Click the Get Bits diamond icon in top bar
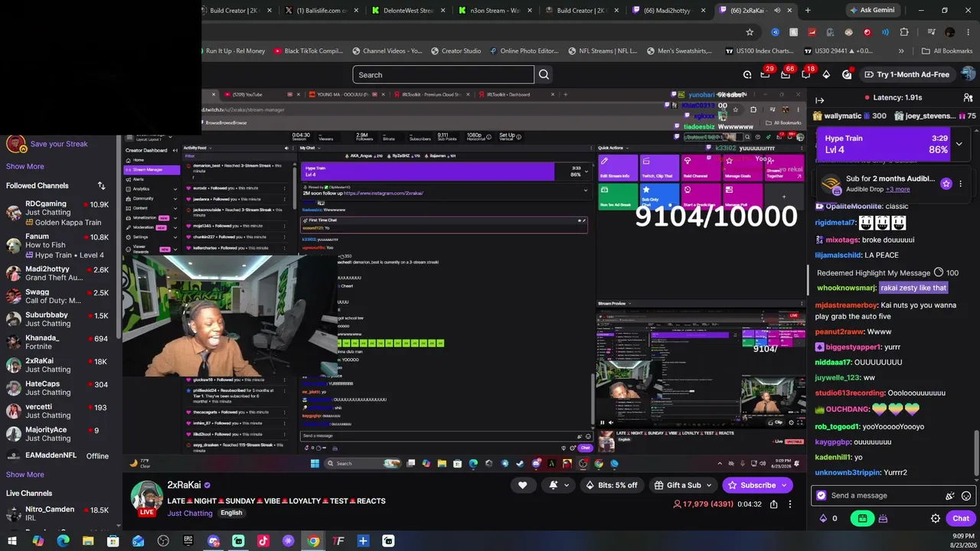 [826, 74]
